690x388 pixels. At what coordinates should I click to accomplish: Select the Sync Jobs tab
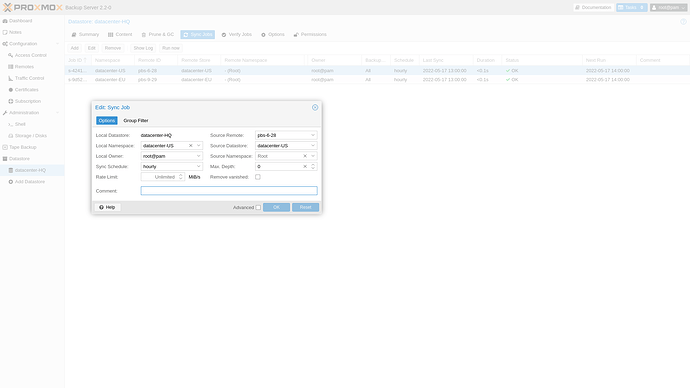(x=198, y=34)
